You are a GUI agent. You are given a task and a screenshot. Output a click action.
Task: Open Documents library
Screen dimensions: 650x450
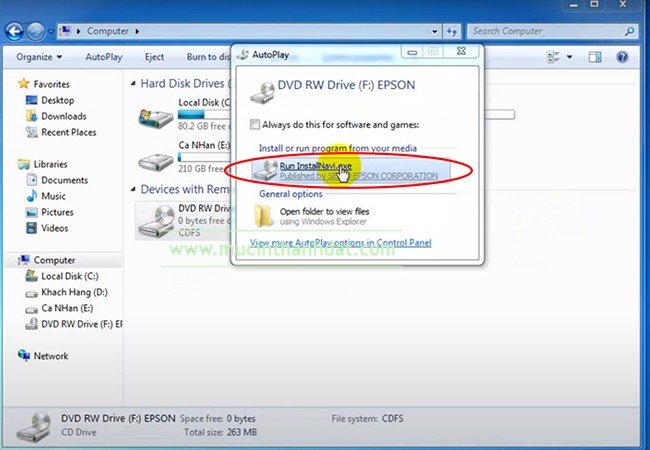point(64,180)
